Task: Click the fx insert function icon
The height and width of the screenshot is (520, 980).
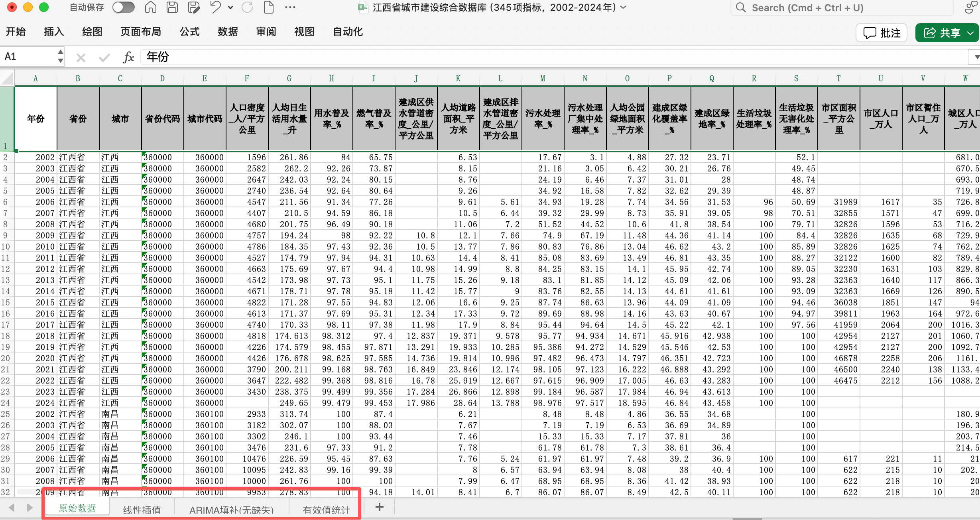Action: (x=128, y=57)
